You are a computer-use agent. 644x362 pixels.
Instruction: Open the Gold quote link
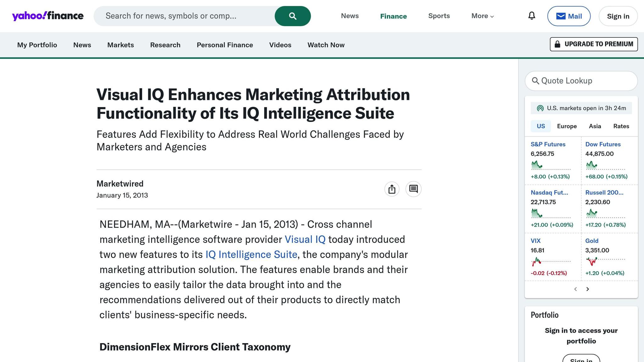[x=592, y=241]
